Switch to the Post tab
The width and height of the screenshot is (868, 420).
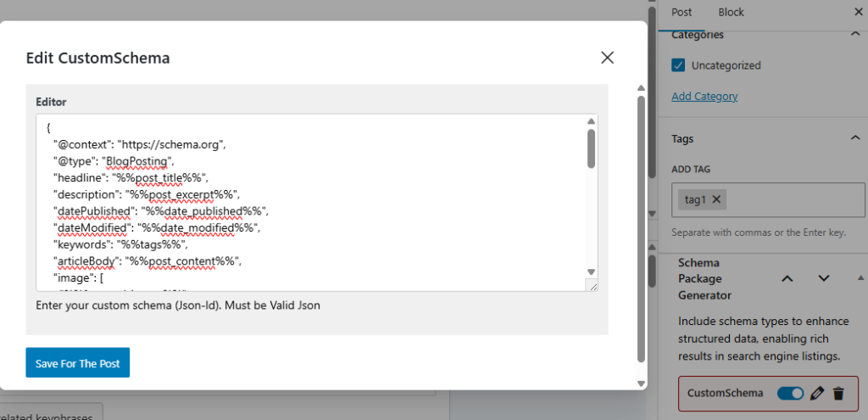pyautogui.click(x=682, y=12)
